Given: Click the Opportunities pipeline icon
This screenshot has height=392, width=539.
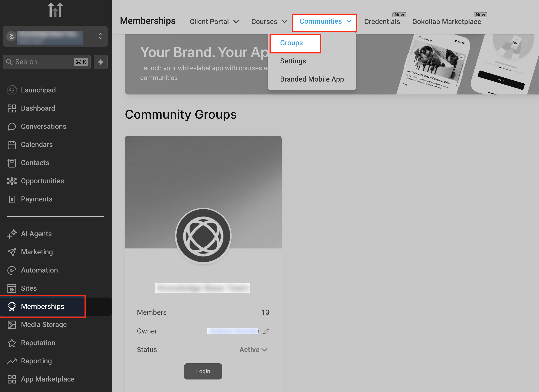Looking at the screenshot, I should point(12,181).
